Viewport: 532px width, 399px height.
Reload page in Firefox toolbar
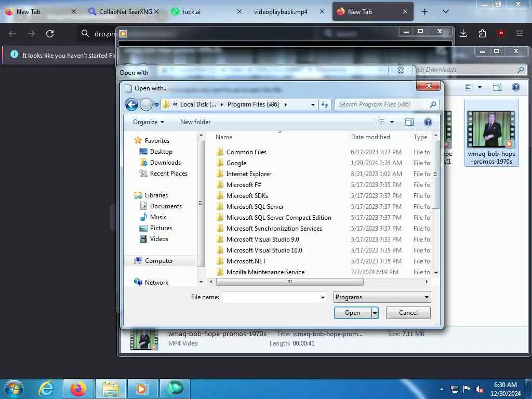click(50, 34)
